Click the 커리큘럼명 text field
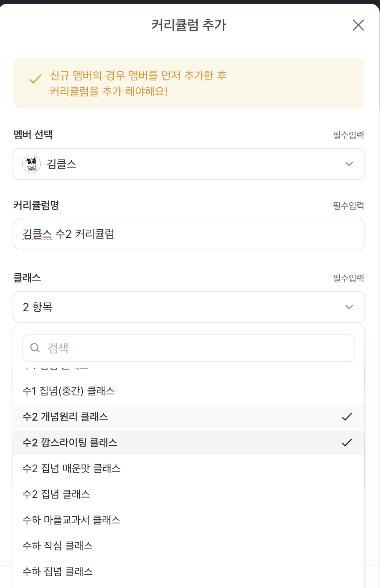The height and width of the screenshot is (588, 380). (x=189, y=234)
